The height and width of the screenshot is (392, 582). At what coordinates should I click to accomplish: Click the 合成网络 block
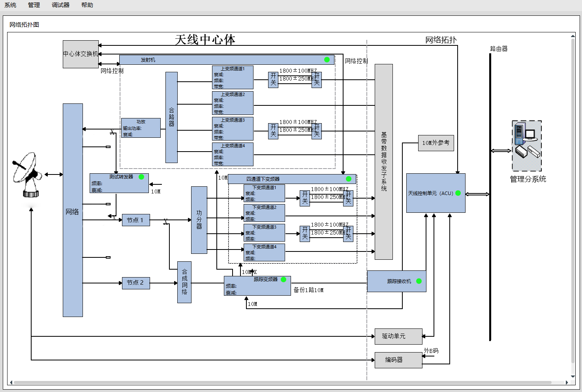coord(184,282)
